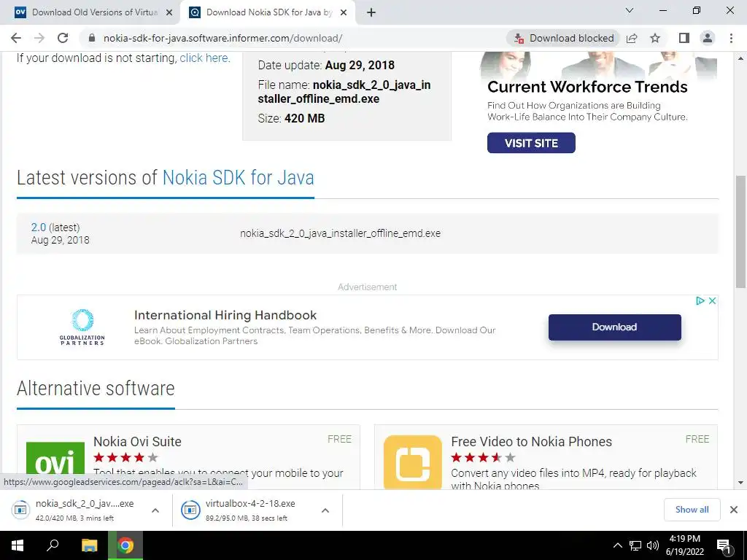The image size is (747, 560).
Task: Click the page vertical scrollbar thumb
Action: [740, 231]
